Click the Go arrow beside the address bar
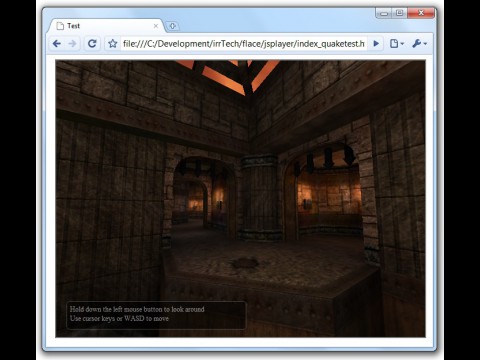The width and height of the screenshot is (480, 360). pyautogui.click(x=376, y=44)
